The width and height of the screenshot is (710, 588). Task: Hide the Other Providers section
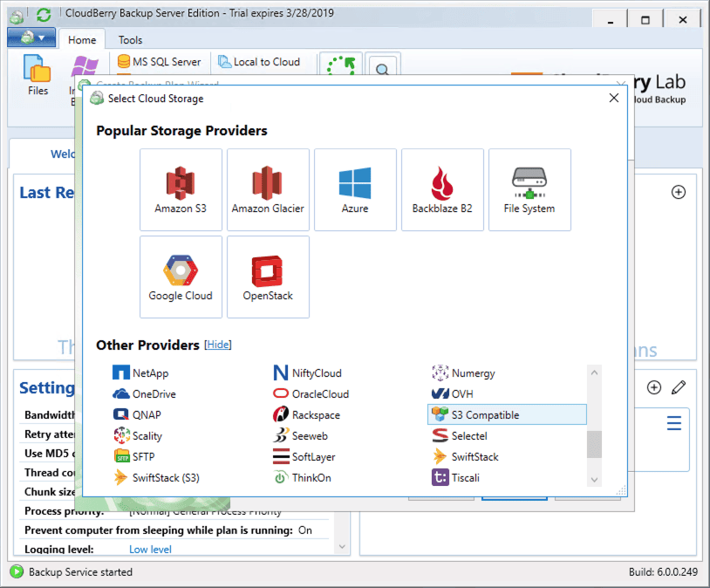tap(218, 345)
